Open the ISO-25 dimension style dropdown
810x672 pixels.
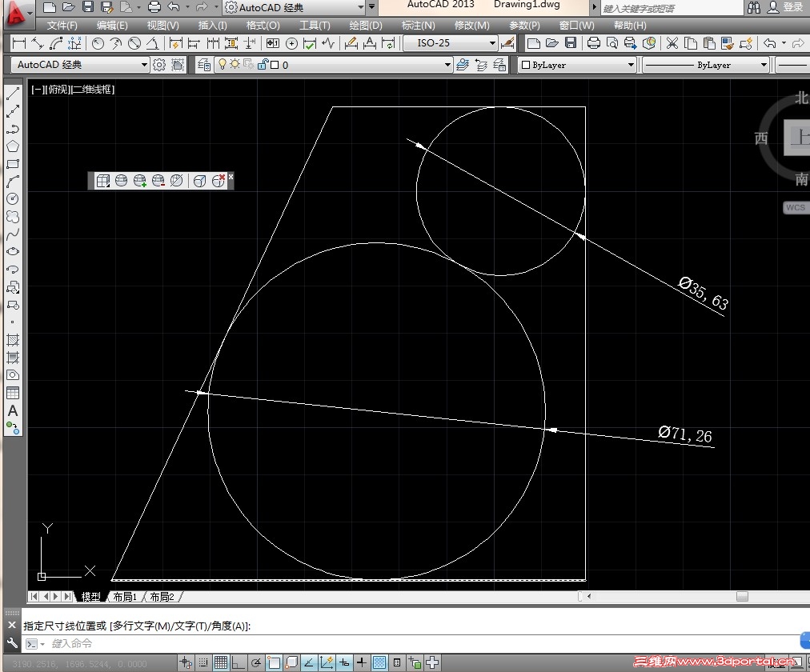[492, 43]
